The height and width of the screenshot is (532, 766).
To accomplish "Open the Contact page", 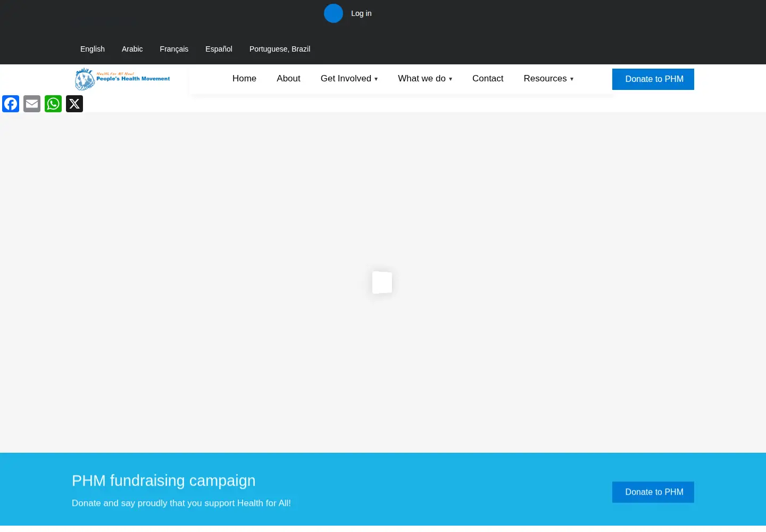I will click(488, 79).
